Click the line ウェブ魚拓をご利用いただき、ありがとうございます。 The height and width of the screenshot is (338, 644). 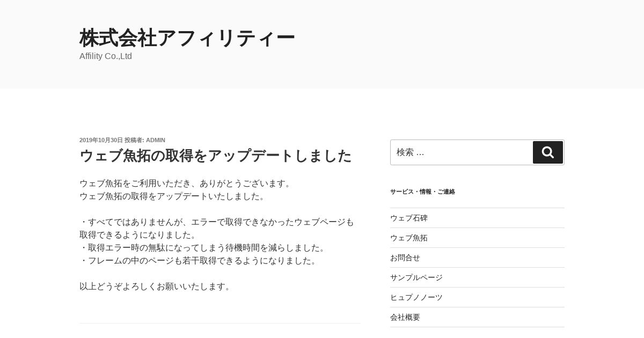(x=187, y=183)
